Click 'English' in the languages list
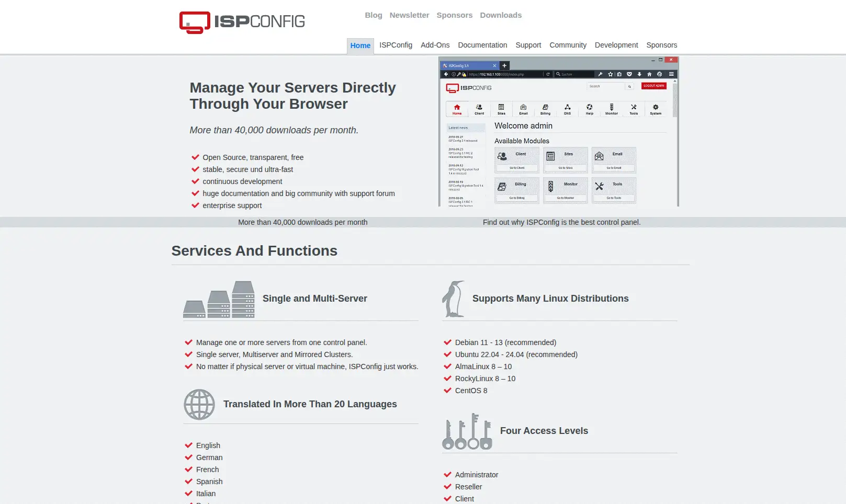Image resolution: width=846 pixels, height=504 pixels. click(x=208, y=445)
